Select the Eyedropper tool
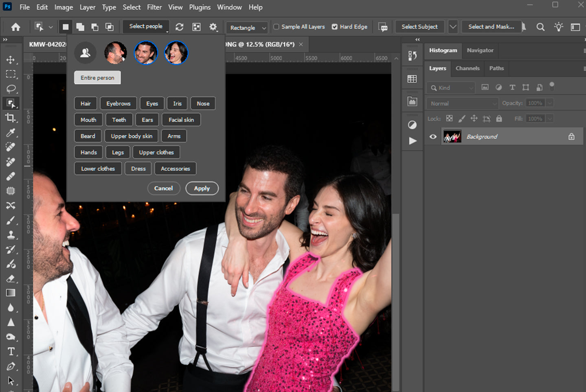 (11, 132)
